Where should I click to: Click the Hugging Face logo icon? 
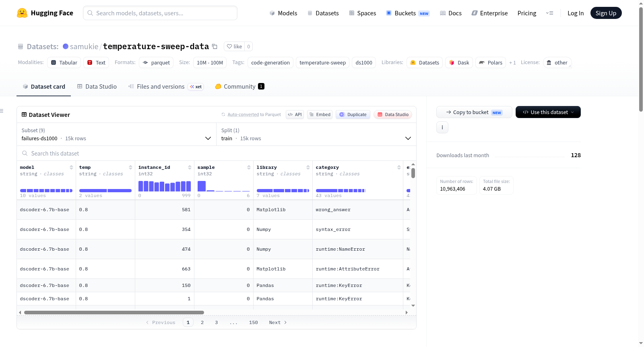[x=22, y=13]
